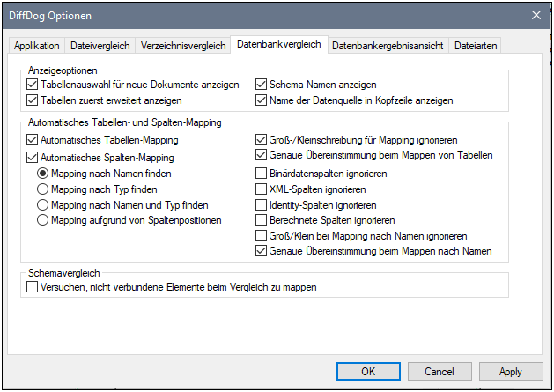Click the Apply button
Image resolution: width=554 pixels, height=392 pixels.
(511, 371)
